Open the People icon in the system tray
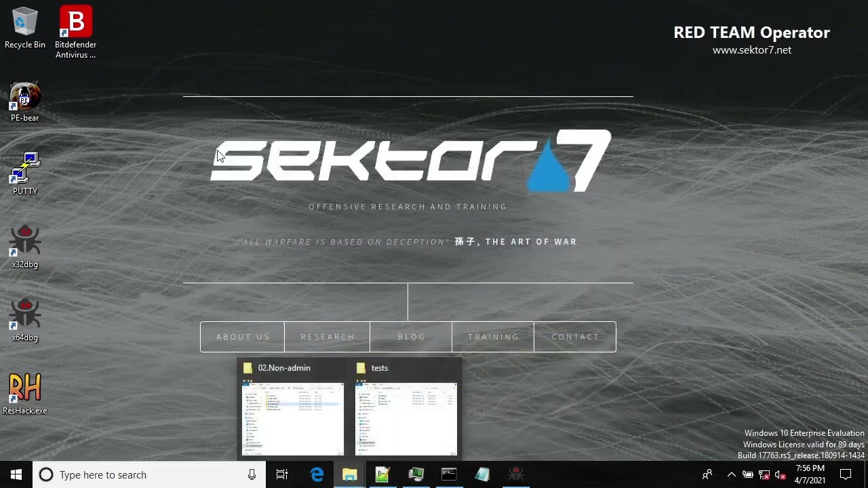Image resolution: width=868 pixels, height=488 pixels. click(x=707, y=474)
